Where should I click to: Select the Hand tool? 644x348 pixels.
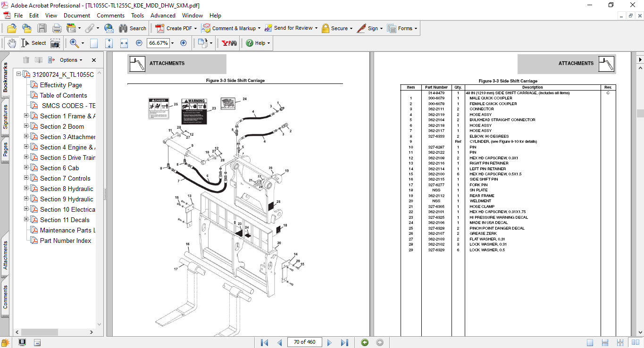click(x=12, y=43)
